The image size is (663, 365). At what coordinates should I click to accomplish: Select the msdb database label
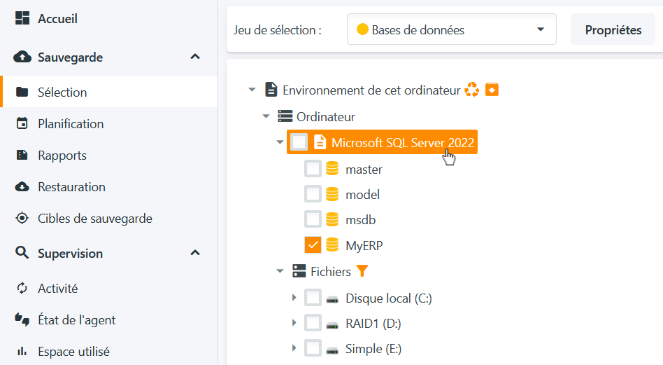[360, 220]
